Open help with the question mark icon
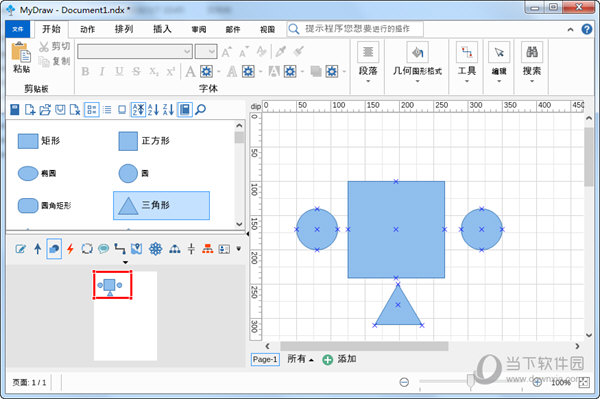The width and height of the screenshot is (600, 399). (x=587, y=29)
